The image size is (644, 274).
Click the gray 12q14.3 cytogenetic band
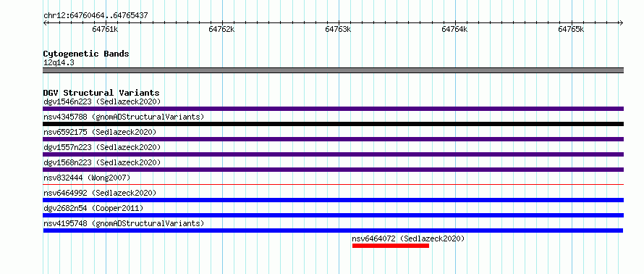(x=333, y=70)
